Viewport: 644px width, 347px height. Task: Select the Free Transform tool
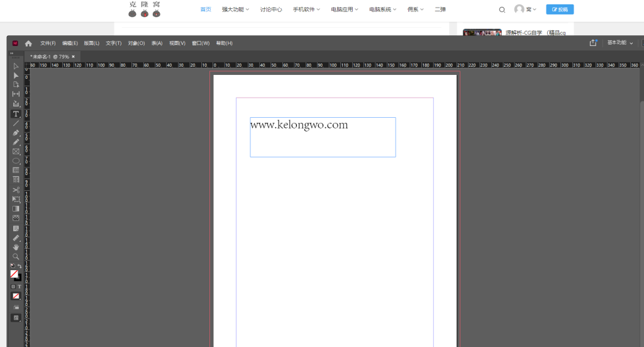16,200
